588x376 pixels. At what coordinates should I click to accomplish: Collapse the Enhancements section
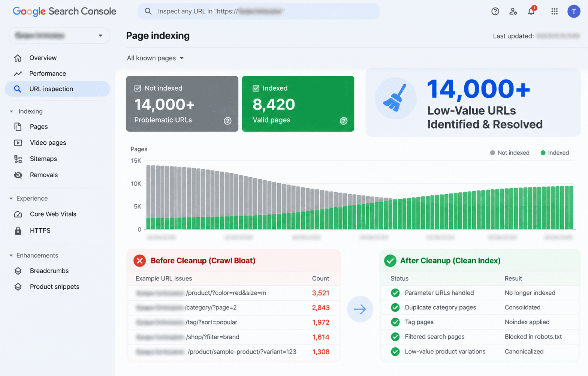click(11, 255)
